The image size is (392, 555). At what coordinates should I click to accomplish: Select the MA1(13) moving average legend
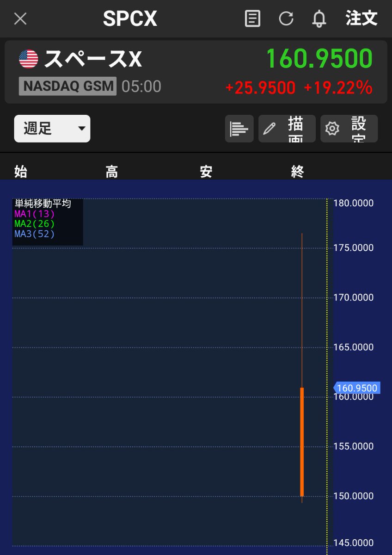(35, 214)
